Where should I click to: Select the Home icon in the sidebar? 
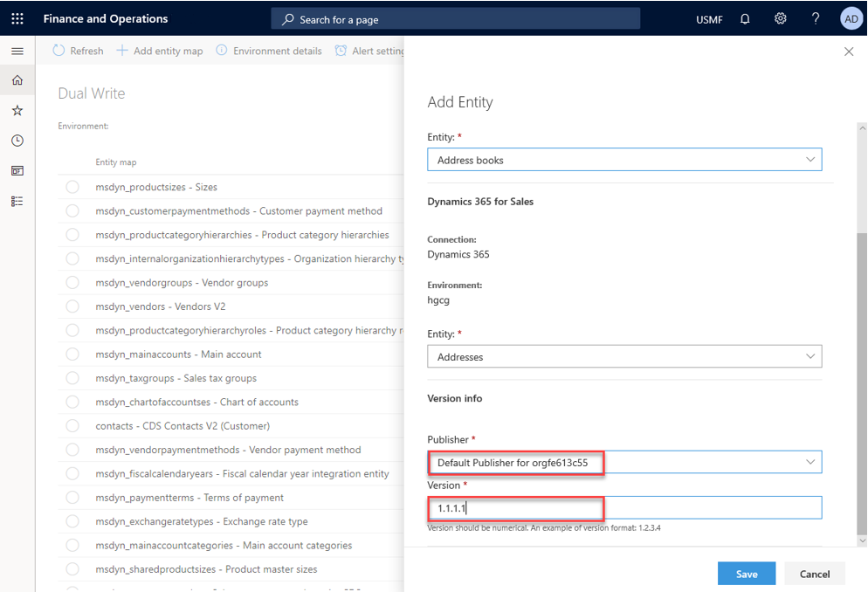17,79
